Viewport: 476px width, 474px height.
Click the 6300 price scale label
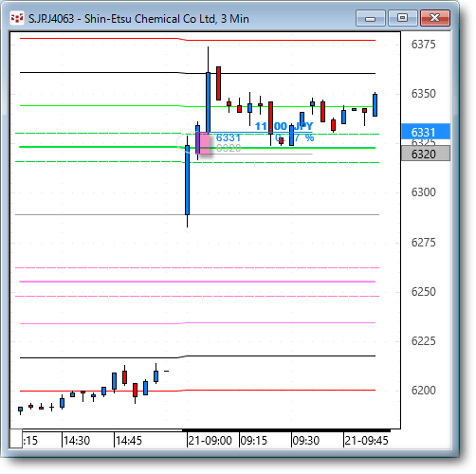[423, 192]
